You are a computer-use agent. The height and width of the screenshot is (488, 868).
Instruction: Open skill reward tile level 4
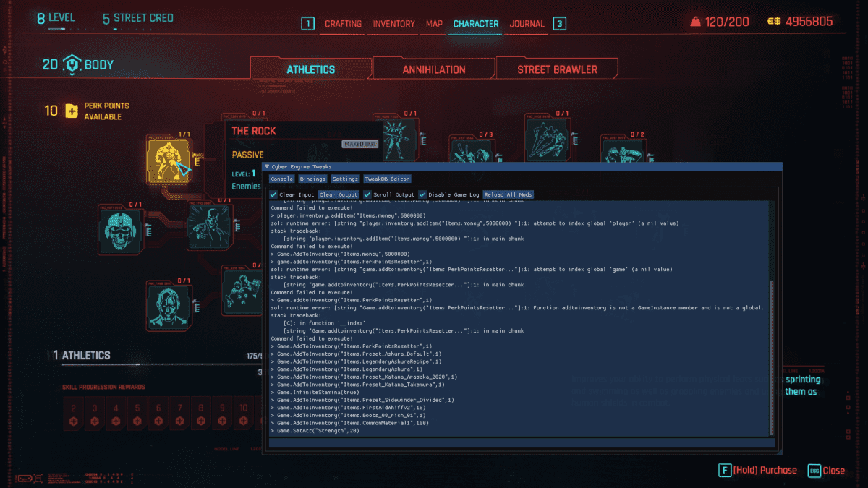coord(116,415)
